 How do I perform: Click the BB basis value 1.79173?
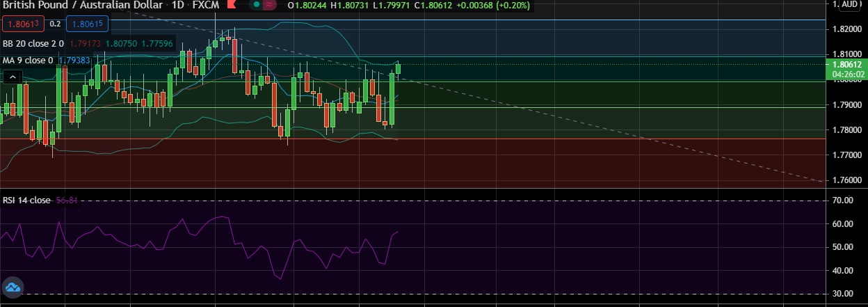[86, 43]
